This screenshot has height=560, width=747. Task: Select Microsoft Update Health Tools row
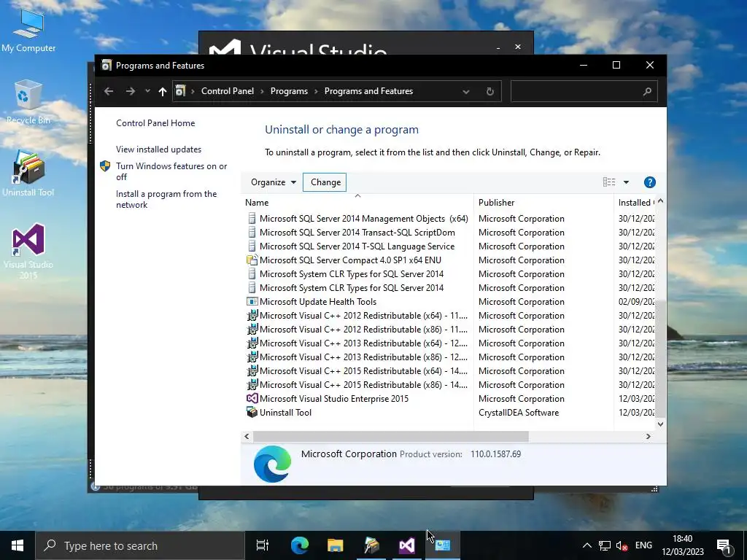tap(318, 302)
